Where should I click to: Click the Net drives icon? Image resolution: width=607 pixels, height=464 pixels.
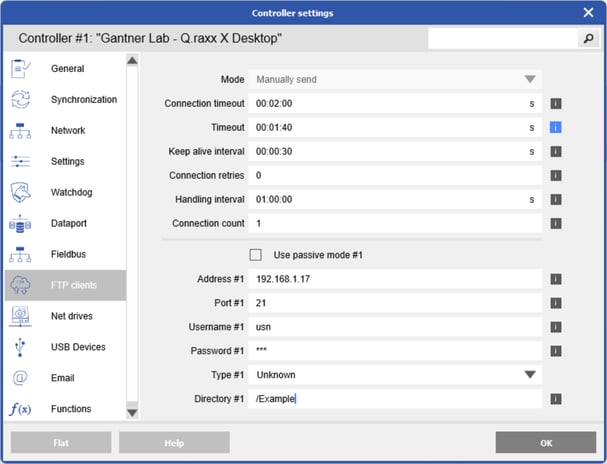coord(20,316)
